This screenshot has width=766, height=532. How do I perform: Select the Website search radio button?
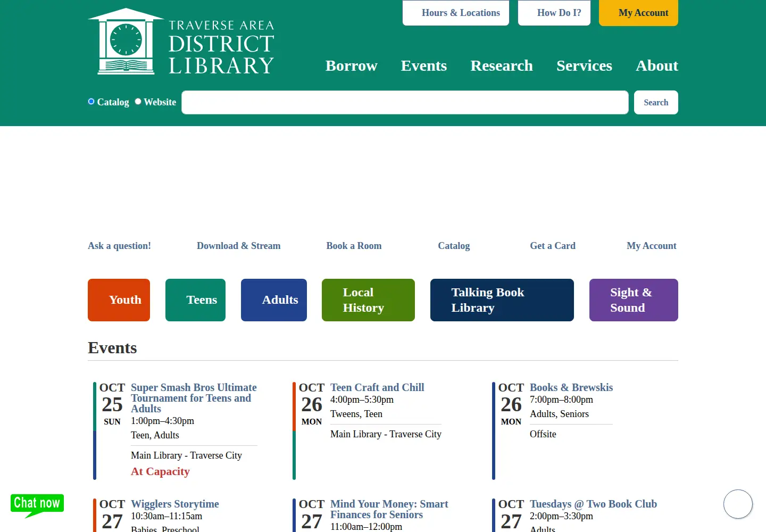coord(138,102)
